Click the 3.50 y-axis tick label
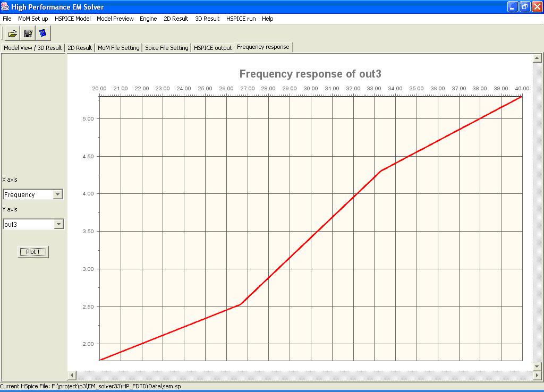 coord(88,232)
